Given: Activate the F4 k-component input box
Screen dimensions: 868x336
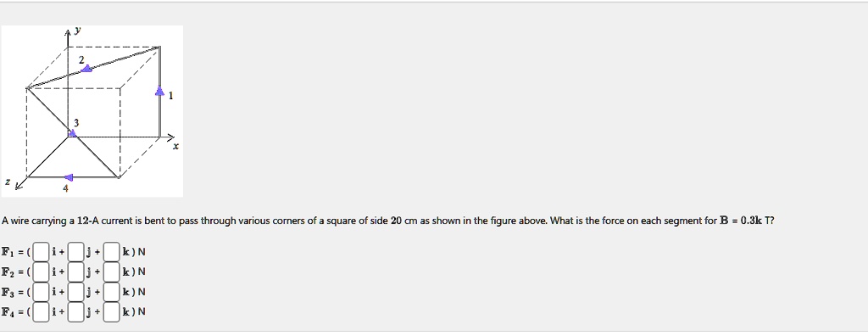Looking at the screenshot, I should pyautogui.click(x=112, y=312).
